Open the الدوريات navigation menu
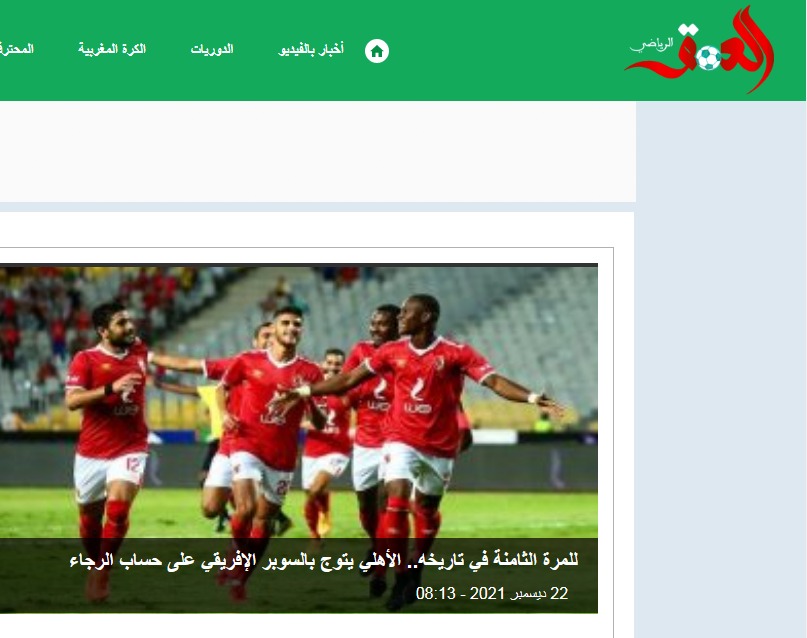 (x=212, y=49)
